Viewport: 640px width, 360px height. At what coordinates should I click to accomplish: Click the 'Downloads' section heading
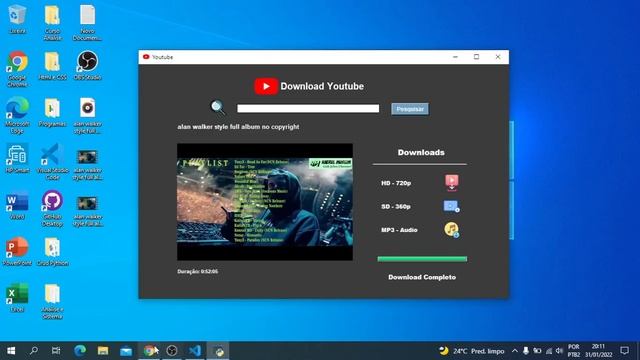click(x=421, y=152)
